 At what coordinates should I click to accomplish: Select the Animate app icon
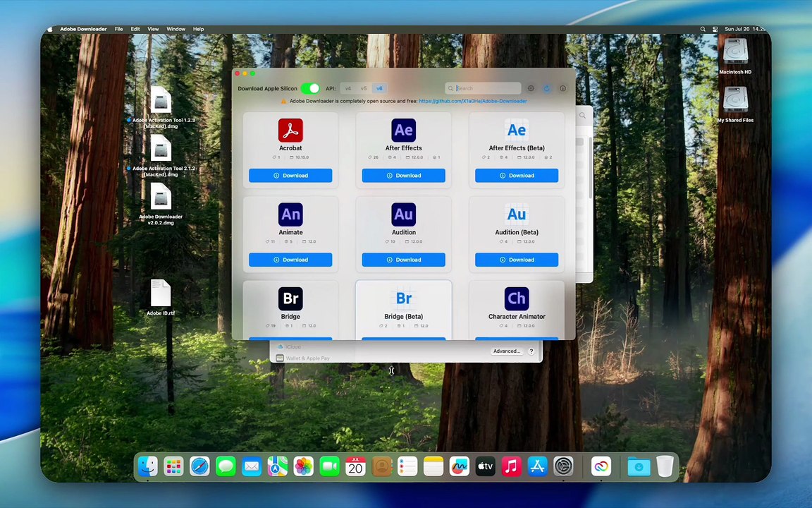(290, 214)
